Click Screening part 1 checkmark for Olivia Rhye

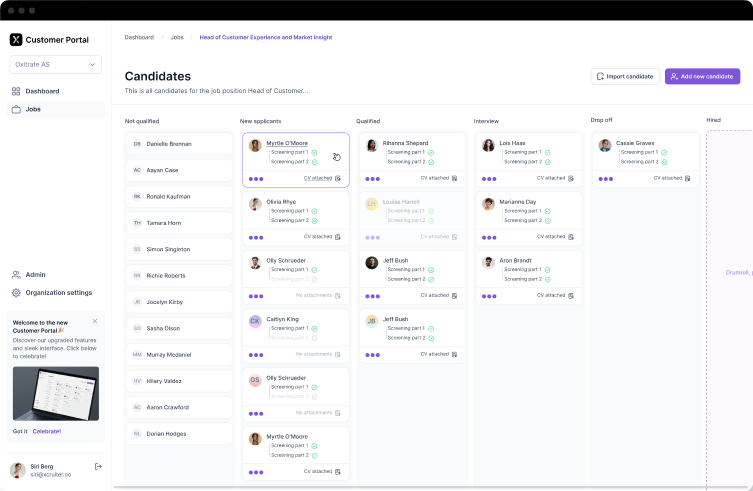tap(314, 211)
